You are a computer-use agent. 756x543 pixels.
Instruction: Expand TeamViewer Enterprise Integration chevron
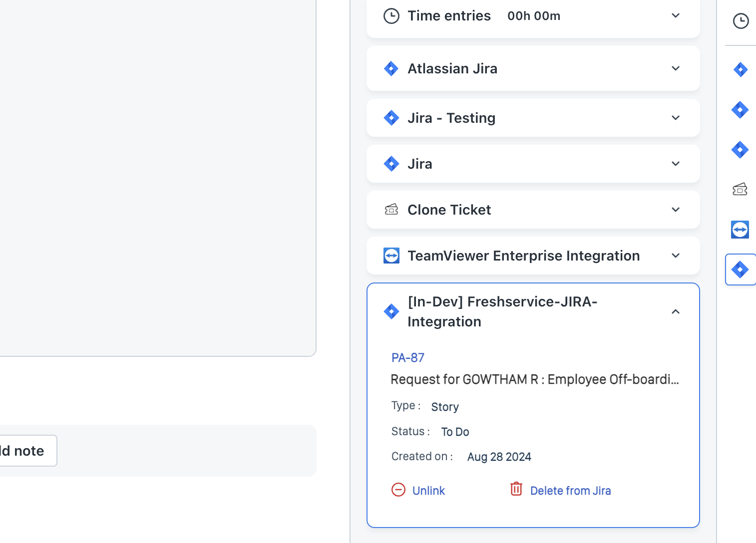676,256
